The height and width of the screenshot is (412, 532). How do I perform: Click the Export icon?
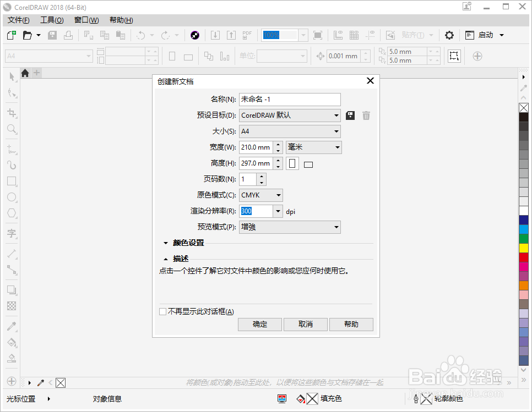[x=231, y=35]
